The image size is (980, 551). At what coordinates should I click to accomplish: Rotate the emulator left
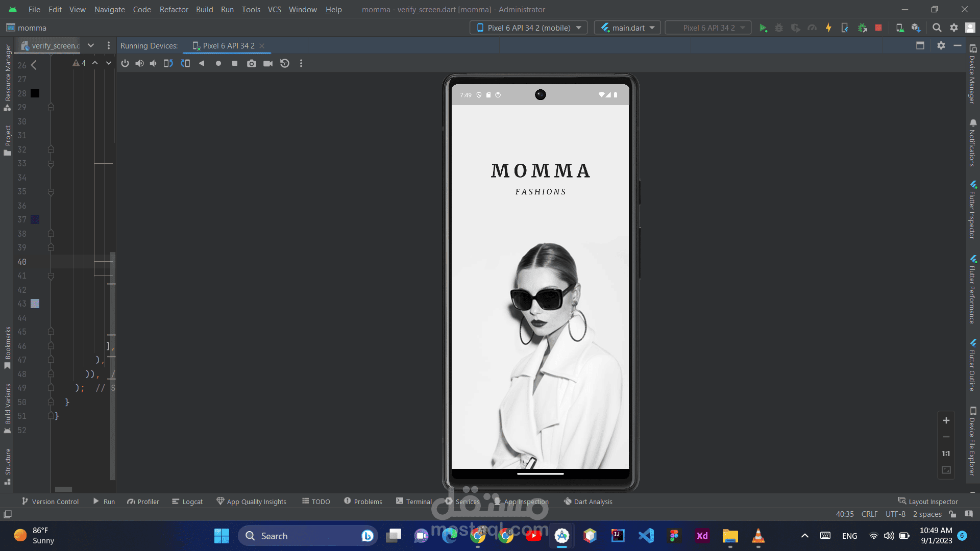click(x=168, y=63)
